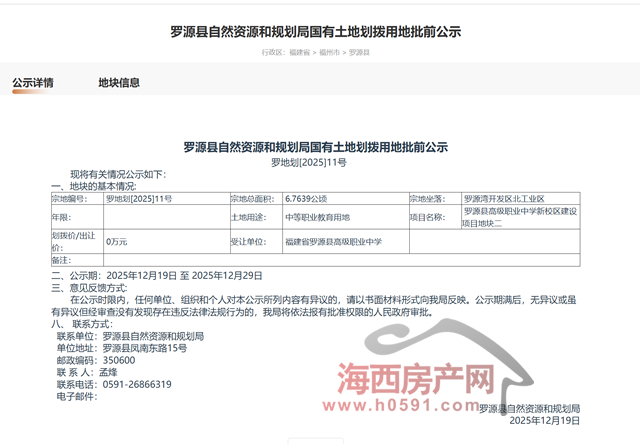Screen dimensions: 640x444
Task: Click the 中等职业教育用地 land use cell
Action: (317, 217)
